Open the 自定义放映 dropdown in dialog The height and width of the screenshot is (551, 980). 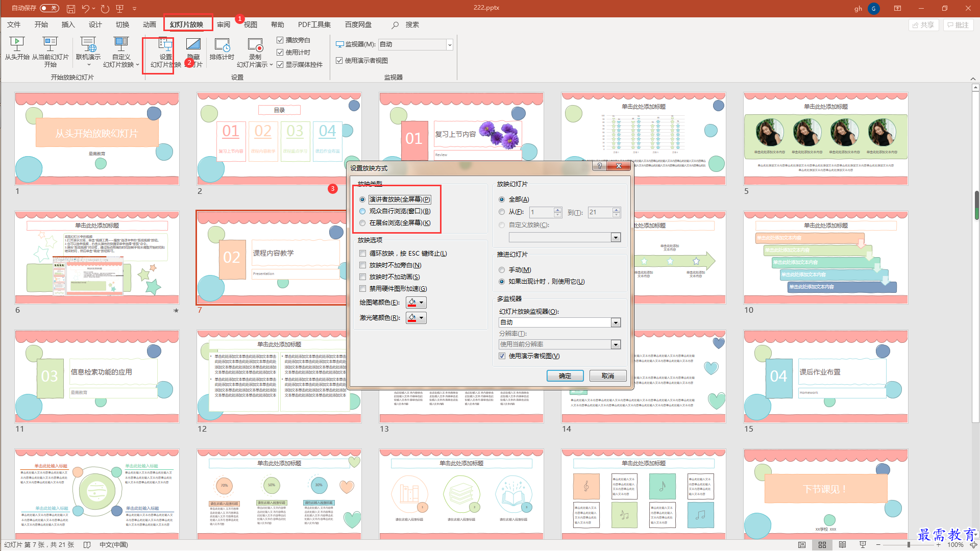pos(616,237)
